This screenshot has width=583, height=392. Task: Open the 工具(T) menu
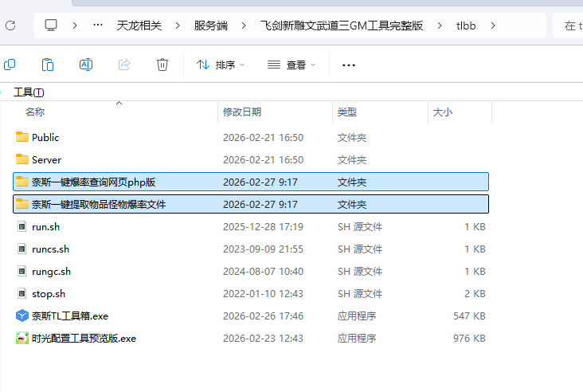[x=29, y=92]
